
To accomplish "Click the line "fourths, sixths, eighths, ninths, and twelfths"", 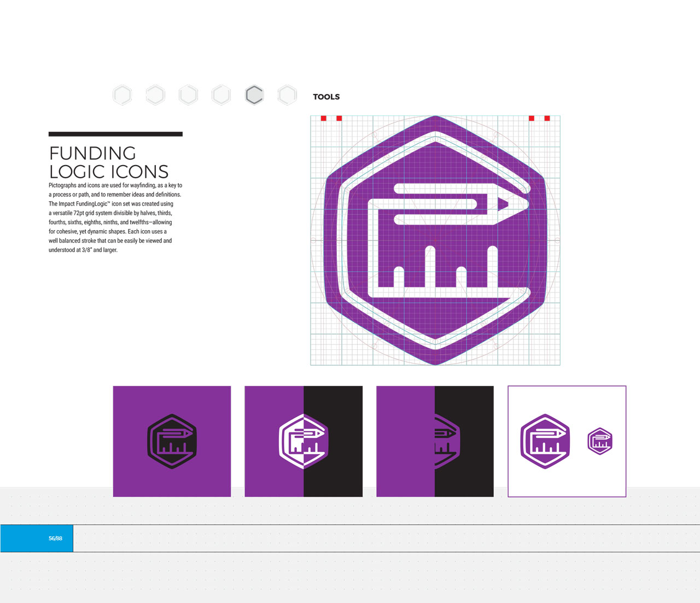I will pos(110,223).
